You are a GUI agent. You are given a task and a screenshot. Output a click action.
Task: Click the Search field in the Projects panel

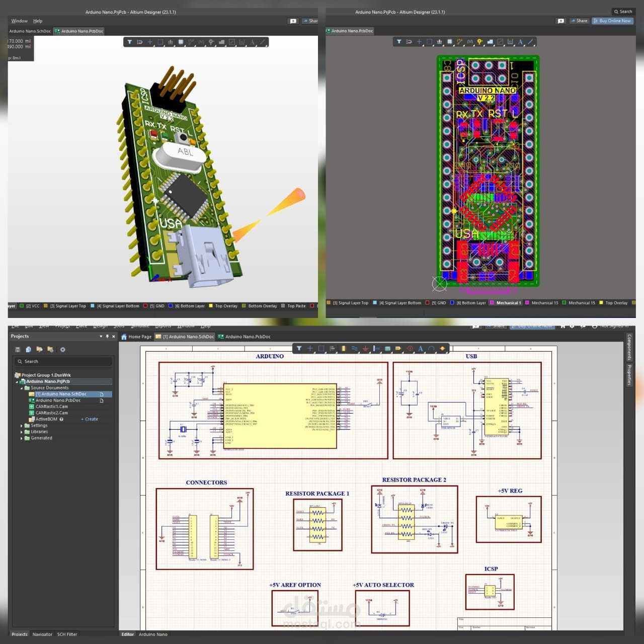(x=63, y=361)
